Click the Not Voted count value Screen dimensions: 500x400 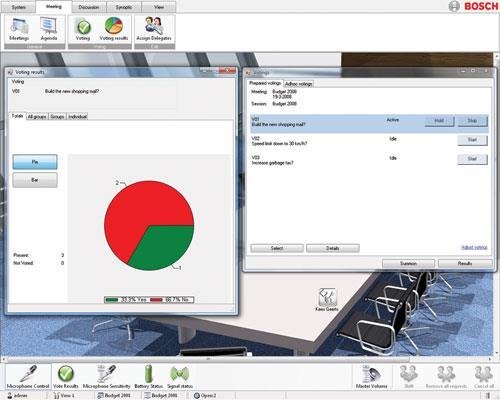click(62, 263)
